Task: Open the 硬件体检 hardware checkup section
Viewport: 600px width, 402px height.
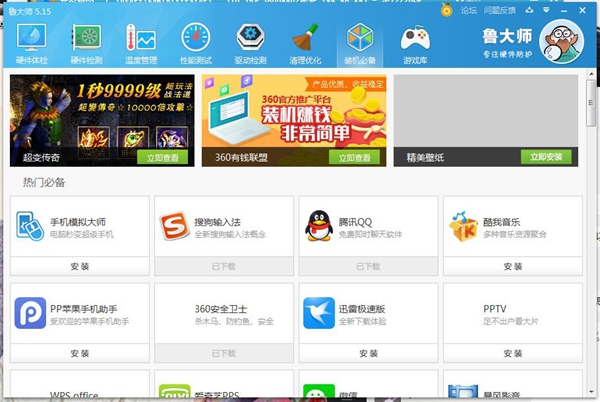Action: 31,43
